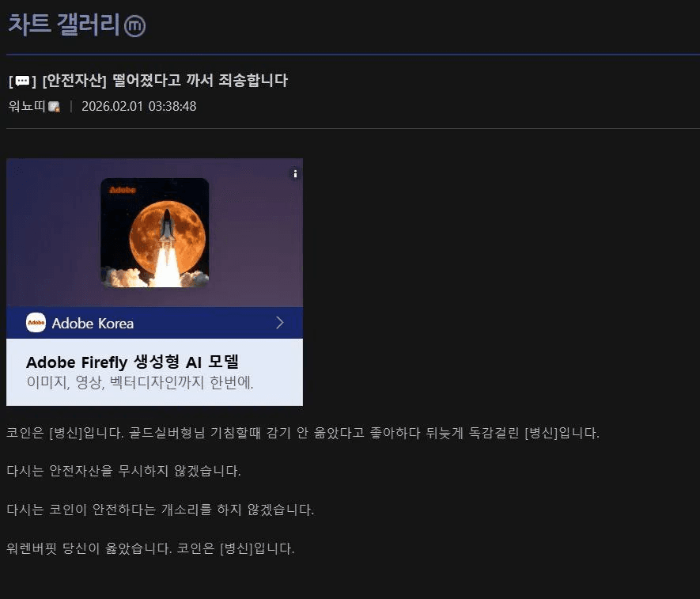Click the badge icon next to 워뇨띠
The image size is (700, 599).
point(54,107)
